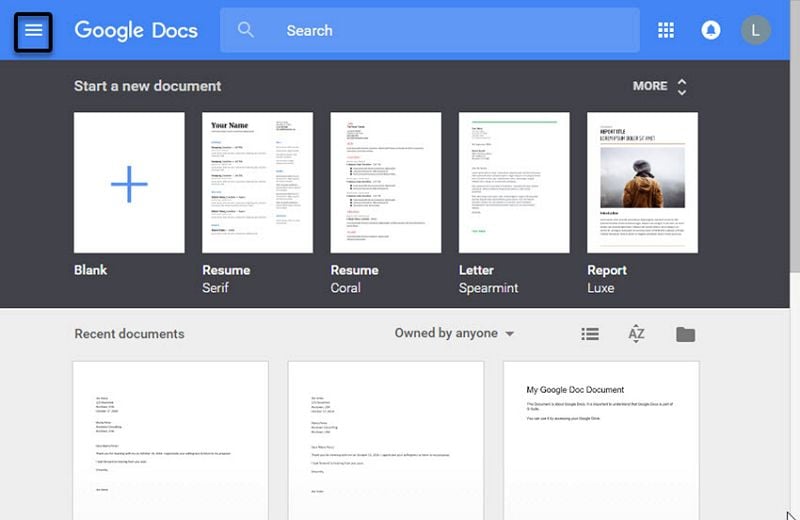Open the Resume Coral template
Screen dimensions: 800x520
(386, 183)
